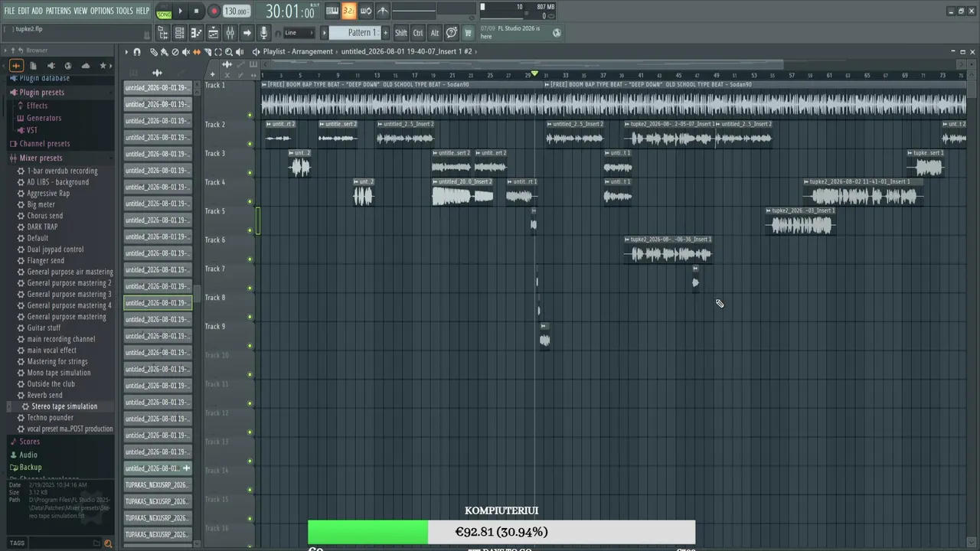Open the TOOLS menu

click(x=124, y=11)
